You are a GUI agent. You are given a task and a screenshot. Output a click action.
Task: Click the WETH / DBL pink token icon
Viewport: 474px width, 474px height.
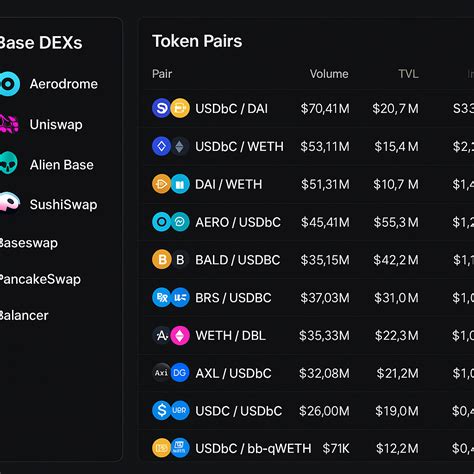[x=180, y=335]
